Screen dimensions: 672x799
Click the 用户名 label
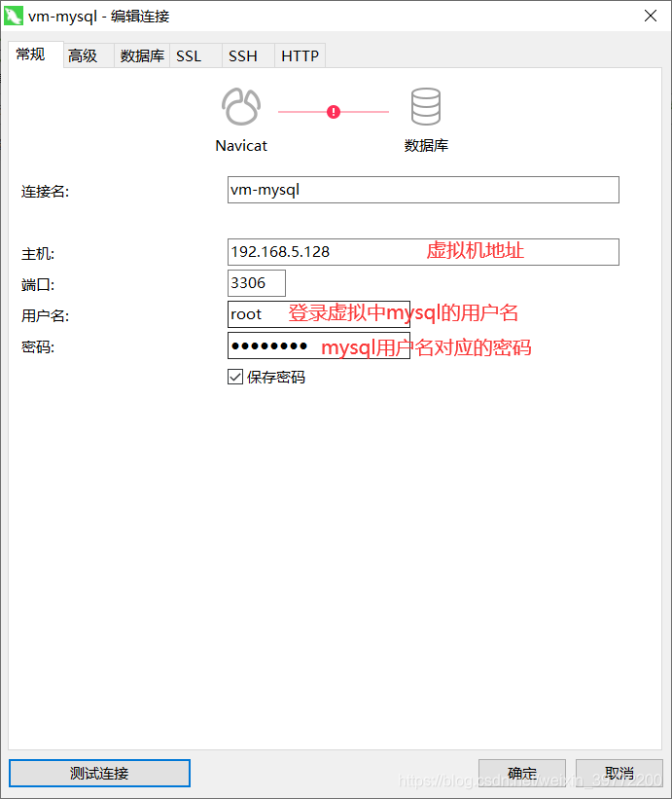45,316
